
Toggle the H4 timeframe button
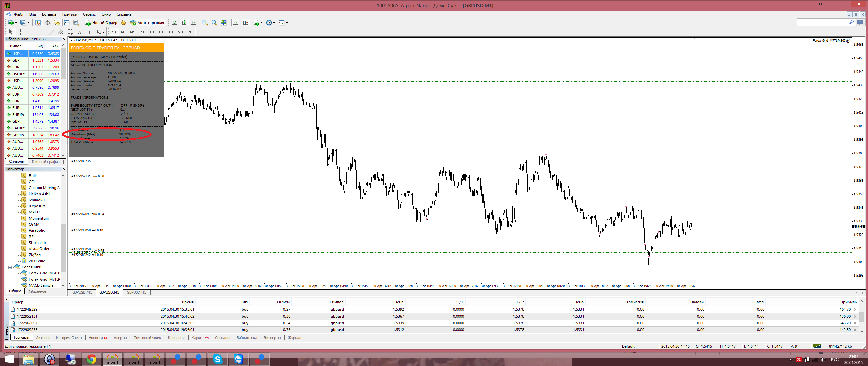(x=161, y=32)
